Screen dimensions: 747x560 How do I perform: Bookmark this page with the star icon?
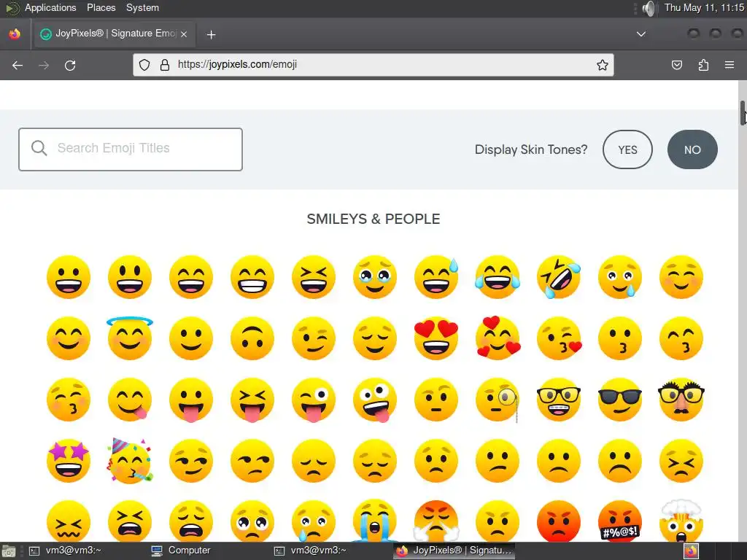pos(602,65)
